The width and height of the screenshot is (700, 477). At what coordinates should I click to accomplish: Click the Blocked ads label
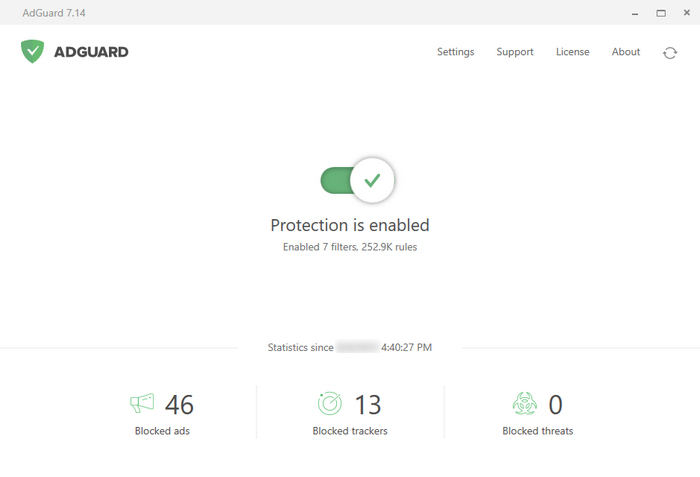[x=162, y=431]
